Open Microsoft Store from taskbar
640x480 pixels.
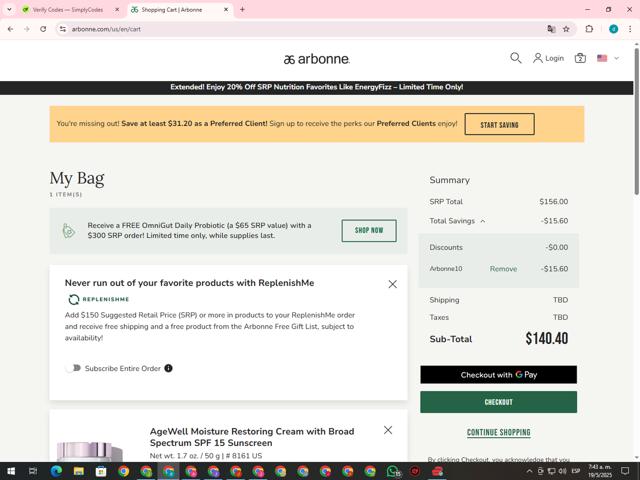[x=101, y=471]
